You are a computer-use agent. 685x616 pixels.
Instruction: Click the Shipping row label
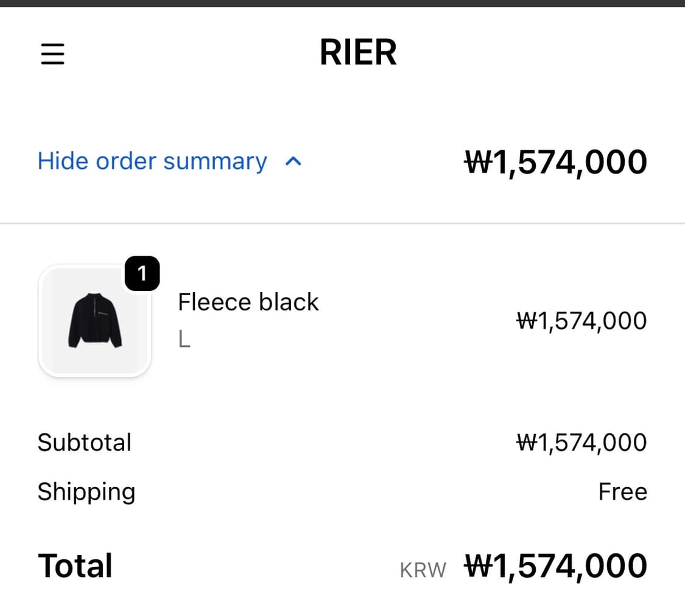pyautogui.click(x=86, y=492)
